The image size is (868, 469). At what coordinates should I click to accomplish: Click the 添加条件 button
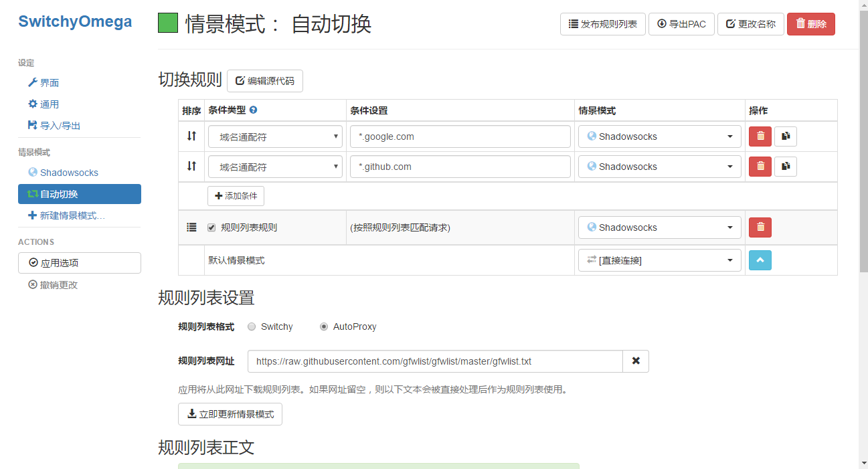236,196
